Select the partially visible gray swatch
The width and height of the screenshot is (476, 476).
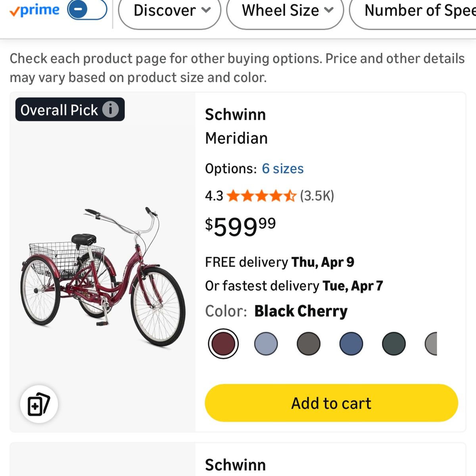coord(431,344)
